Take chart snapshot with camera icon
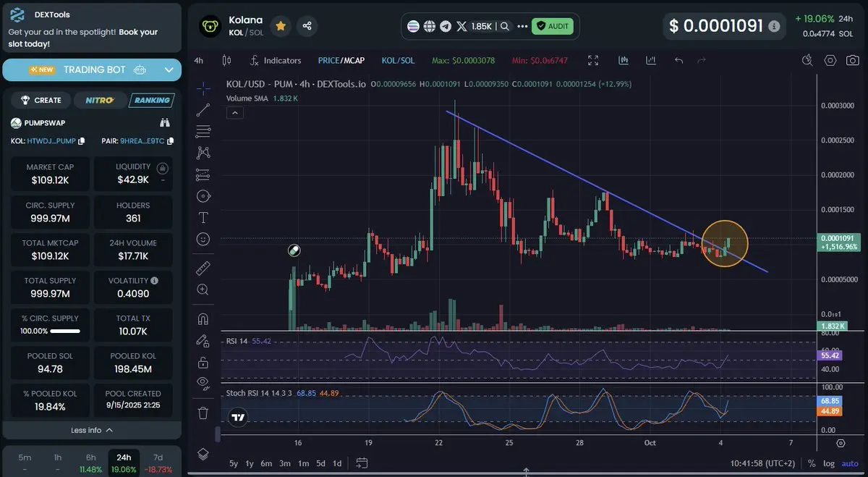This screenshot has height=477, width=868. [851, 61]
